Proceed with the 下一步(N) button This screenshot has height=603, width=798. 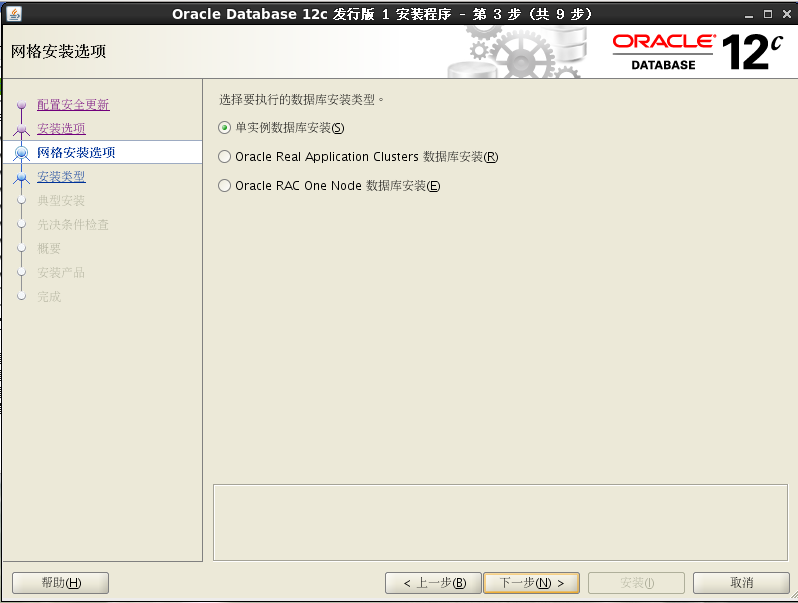pyautogui.click(x=531, y=583)
